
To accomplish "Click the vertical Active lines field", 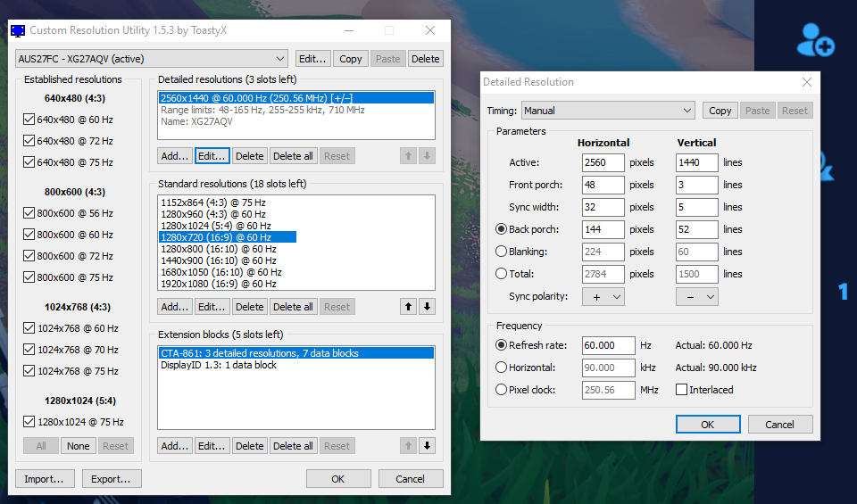I will [697, 162].
